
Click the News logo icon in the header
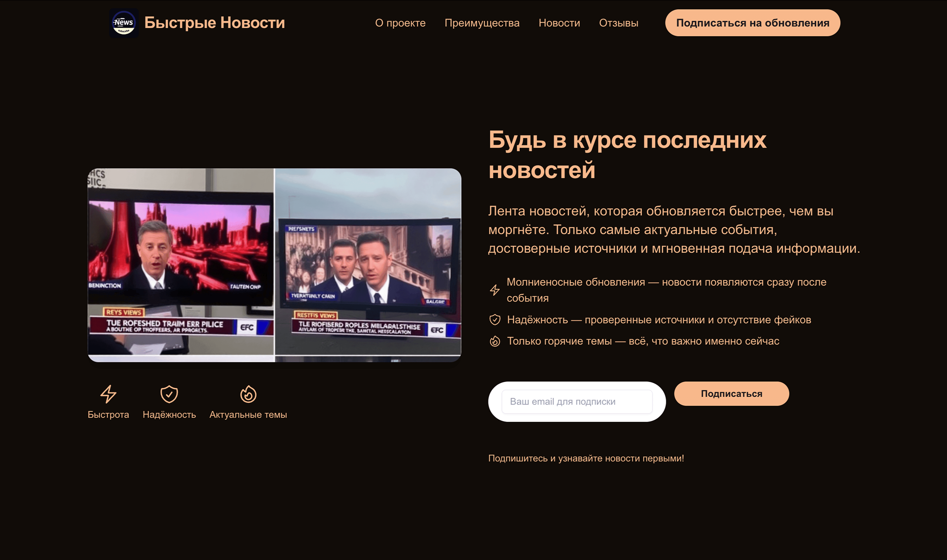click(x=124, y=23)
